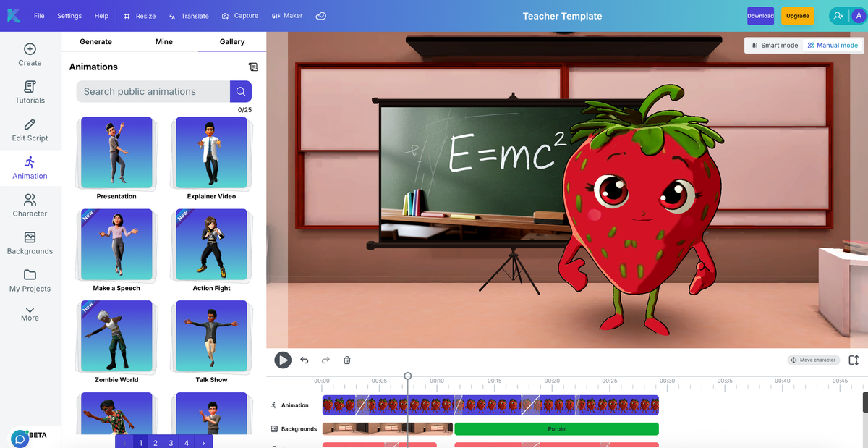
Task: Click the purple search button
Action: (241, 91)
